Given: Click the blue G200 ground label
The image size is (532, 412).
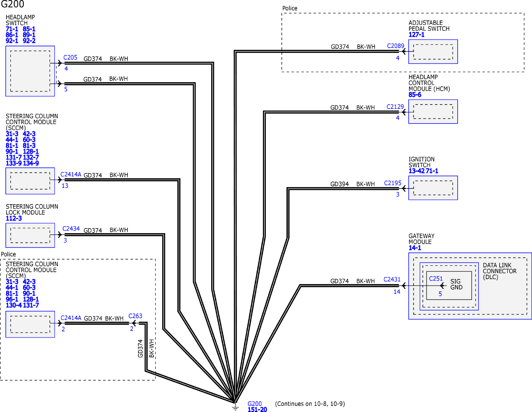Looking at the screenshot, I should pos(254,403).
